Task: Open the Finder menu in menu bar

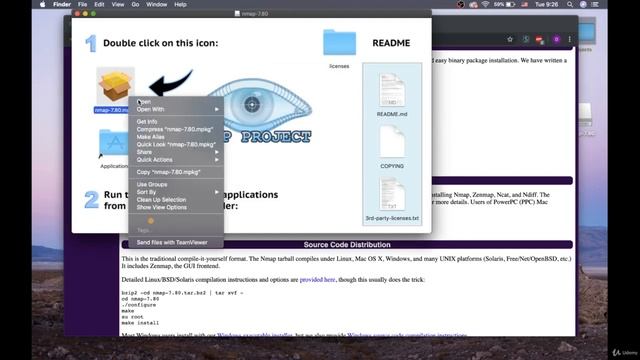Action: tap(62, 4)
